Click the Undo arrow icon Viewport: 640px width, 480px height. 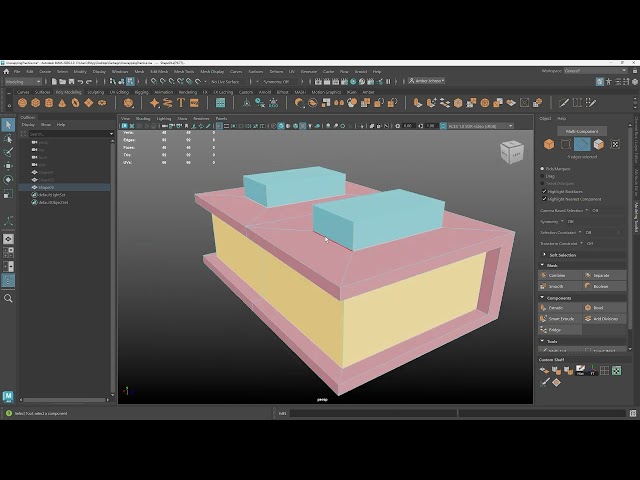tap(80, 82)
